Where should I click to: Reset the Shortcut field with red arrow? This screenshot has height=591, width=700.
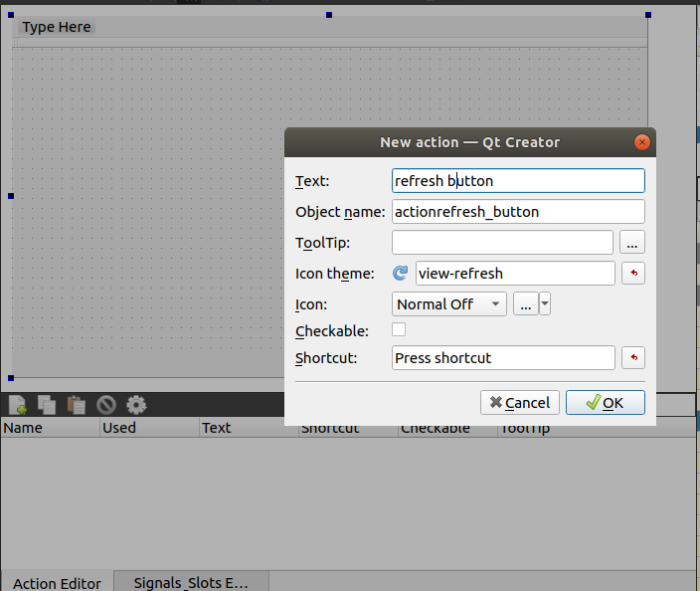(x=633, y=357)
